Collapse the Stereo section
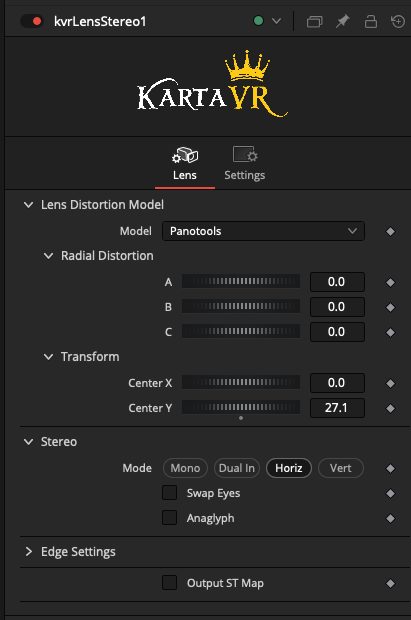Viewport: 411px width, 620px height. pos(28,442)
